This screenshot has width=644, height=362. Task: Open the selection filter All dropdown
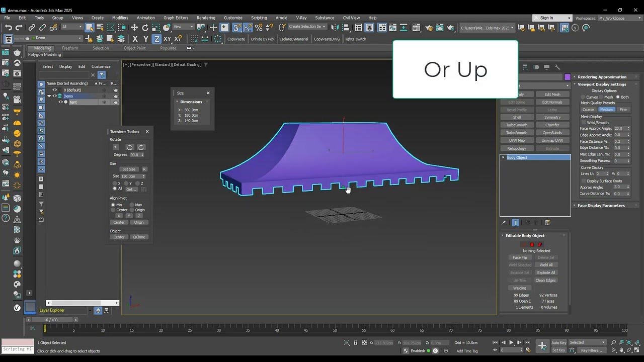tap(72, 27)
